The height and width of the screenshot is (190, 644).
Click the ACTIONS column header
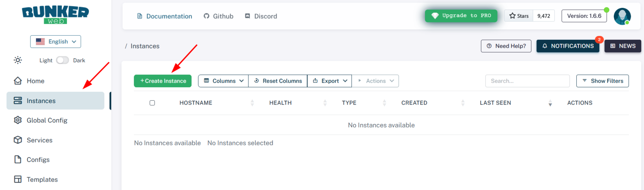click(580, 103)
